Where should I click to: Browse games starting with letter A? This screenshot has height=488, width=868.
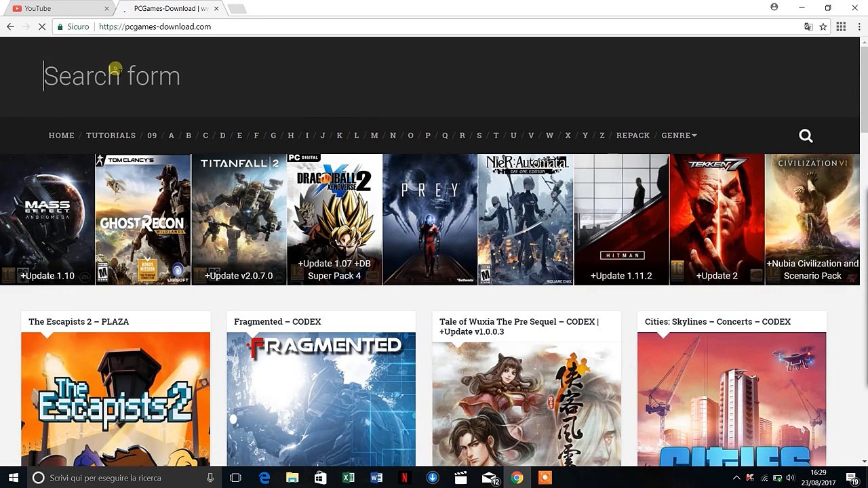point(171,136)
